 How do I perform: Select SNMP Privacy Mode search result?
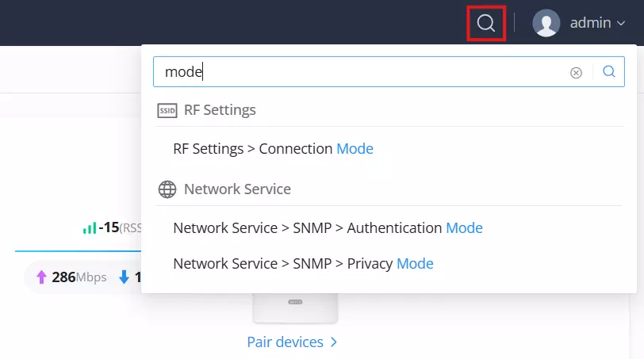pyautogui.click(x=303, y=263)
